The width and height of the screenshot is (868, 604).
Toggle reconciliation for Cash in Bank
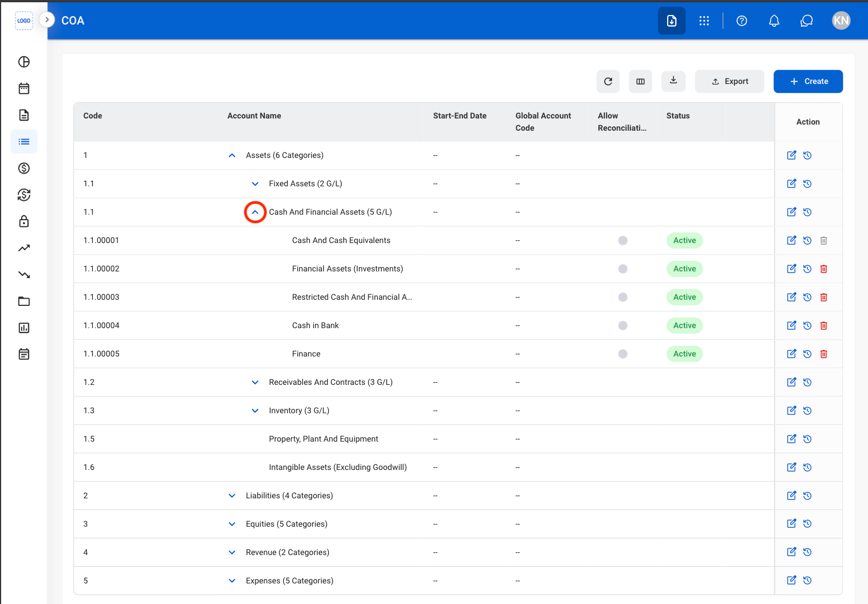tap(623, 325)
